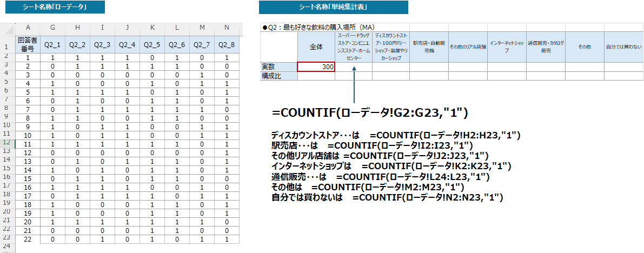Image resolution: width=644 pixels, height=253 pixels.
Task: Click respondent number 10 in column A
Action: tap(28, 136)
